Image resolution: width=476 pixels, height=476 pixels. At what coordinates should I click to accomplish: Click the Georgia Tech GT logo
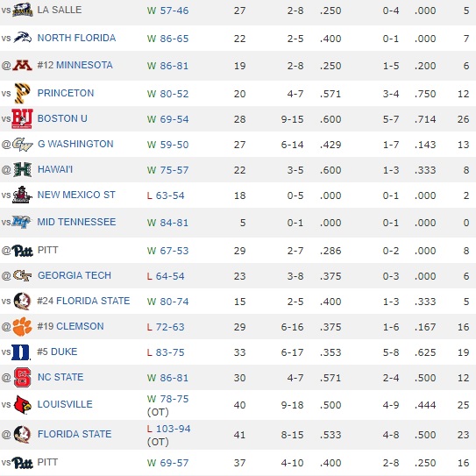[x=23, y=275]
